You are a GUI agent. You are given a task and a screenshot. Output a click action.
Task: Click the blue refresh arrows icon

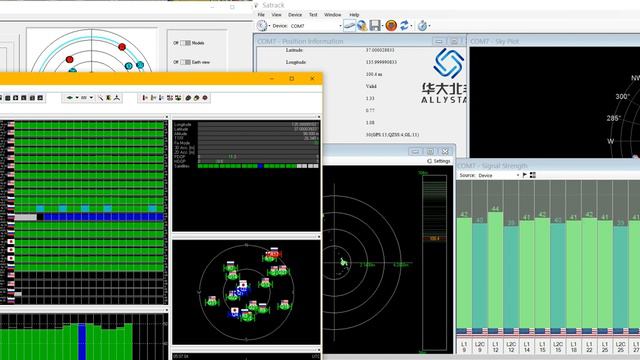[404, 26]
